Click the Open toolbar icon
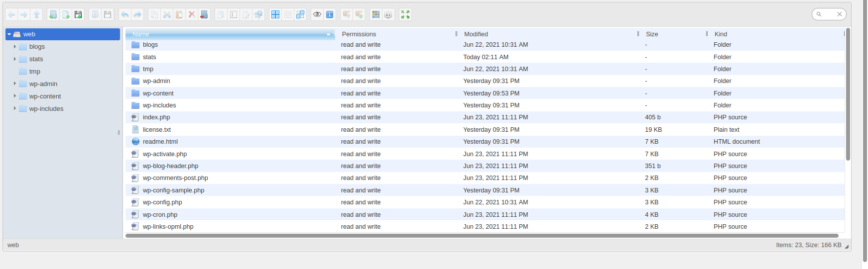Image resolution: width=868 pixels, height=269 pixels. (95, 14)
